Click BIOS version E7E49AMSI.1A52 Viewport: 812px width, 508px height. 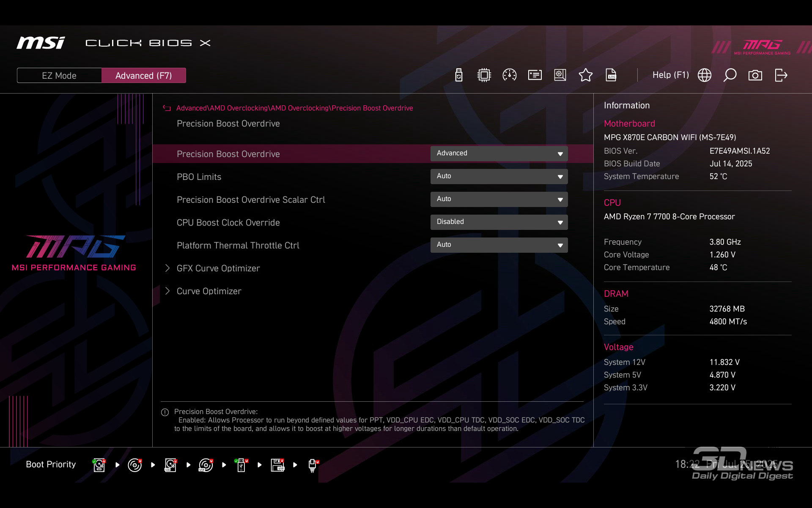coord(740,151)
